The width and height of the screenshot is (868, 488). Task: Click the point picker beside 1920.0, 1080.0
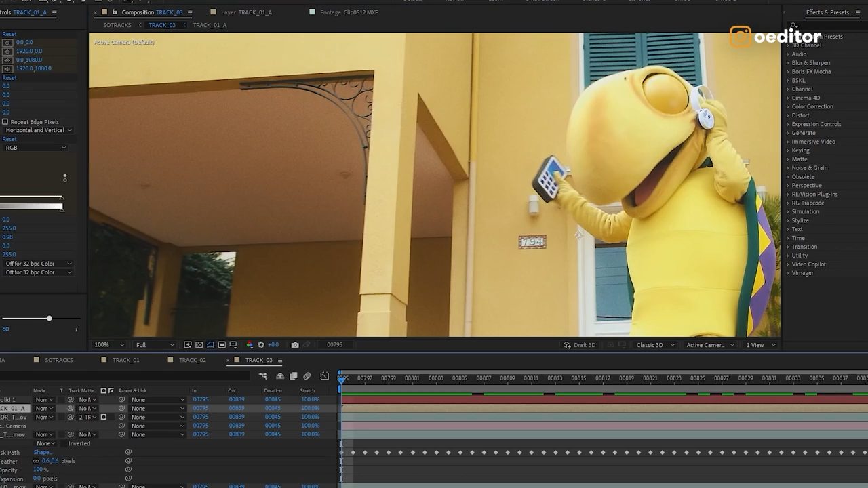pos(7,68)
